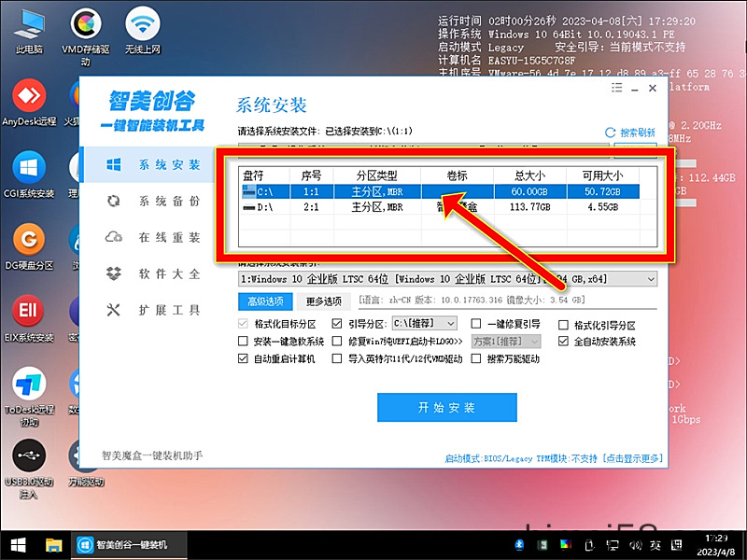Click the 序号 column header

[312, 175]
